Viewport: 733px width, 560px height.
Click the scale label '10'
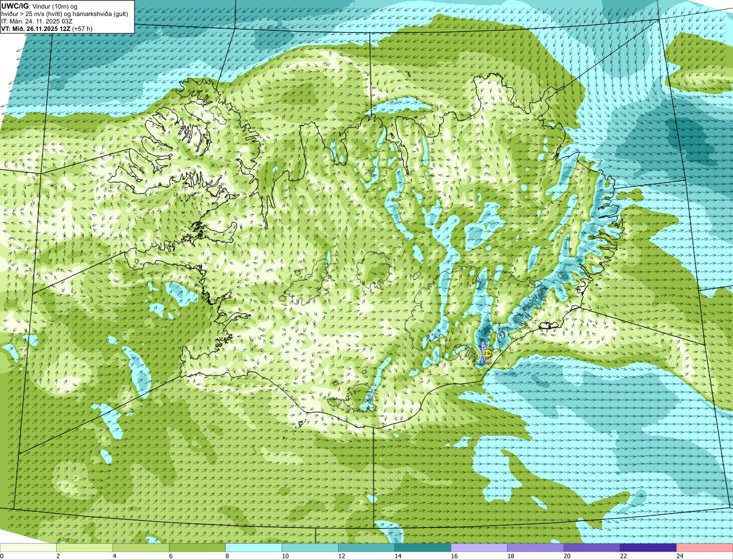[285, 556]
